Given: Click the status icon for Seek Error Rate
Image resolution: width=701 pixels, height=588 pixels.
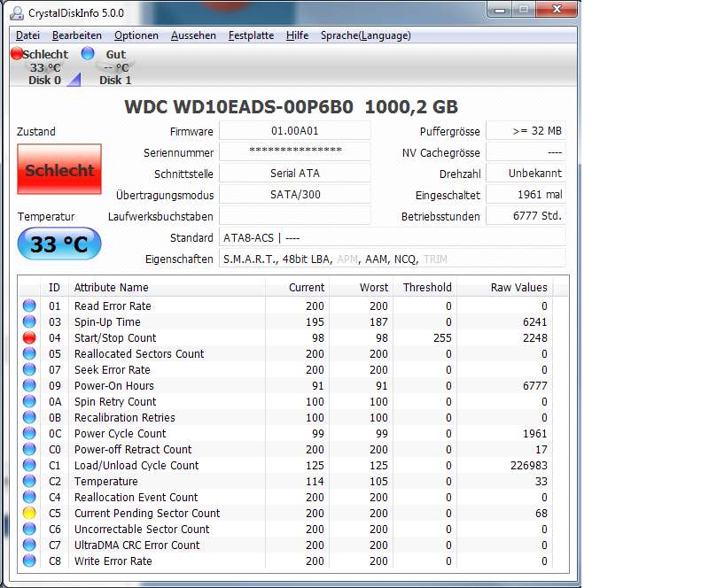Looking at the screenshot, I should (x=29, y=369).
